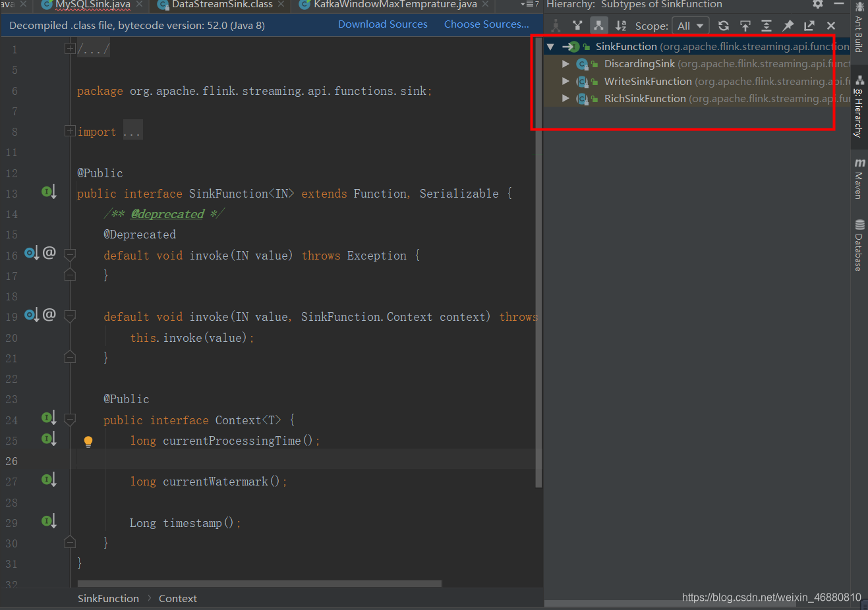Expand the folded comment on line 1
The image size is (868, 610).
point(70,49)
